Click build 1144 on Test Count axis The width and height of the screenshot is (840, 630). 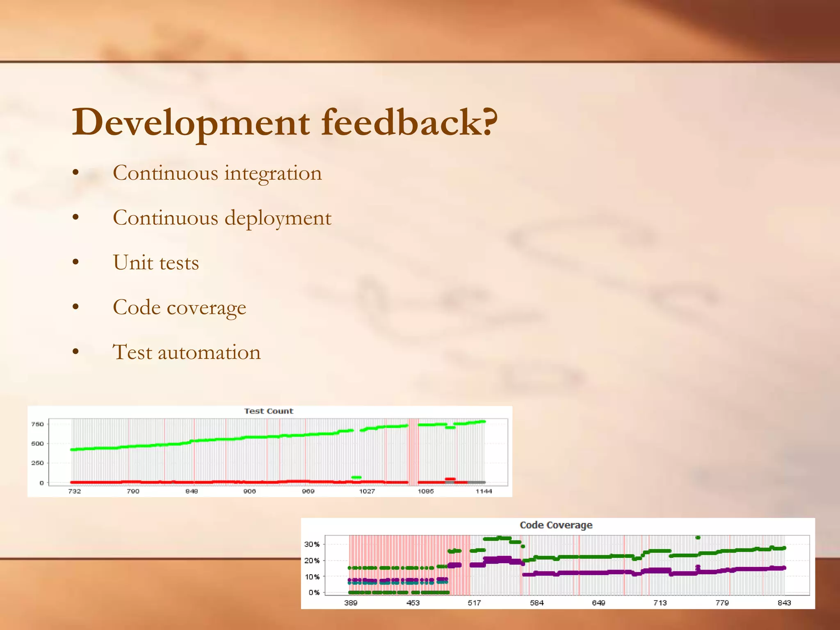tap(484, 491)
